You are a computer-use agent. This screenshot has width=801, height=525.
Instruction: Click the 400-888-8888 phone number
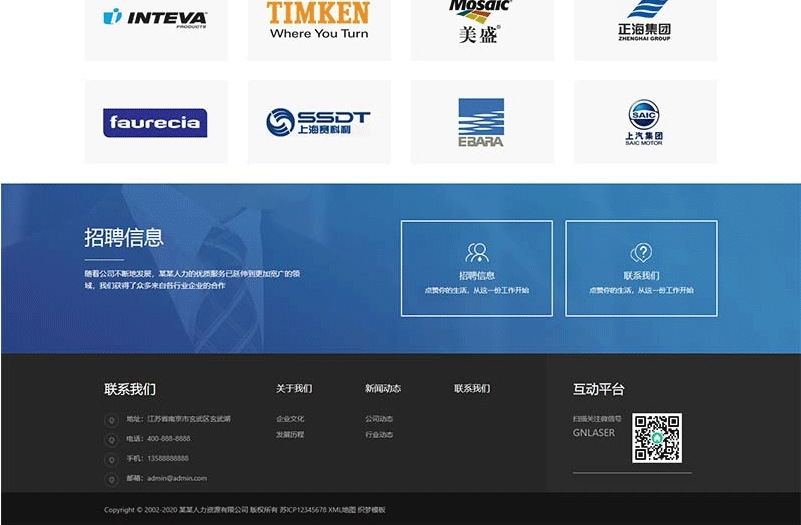click(x=169, y=439)
